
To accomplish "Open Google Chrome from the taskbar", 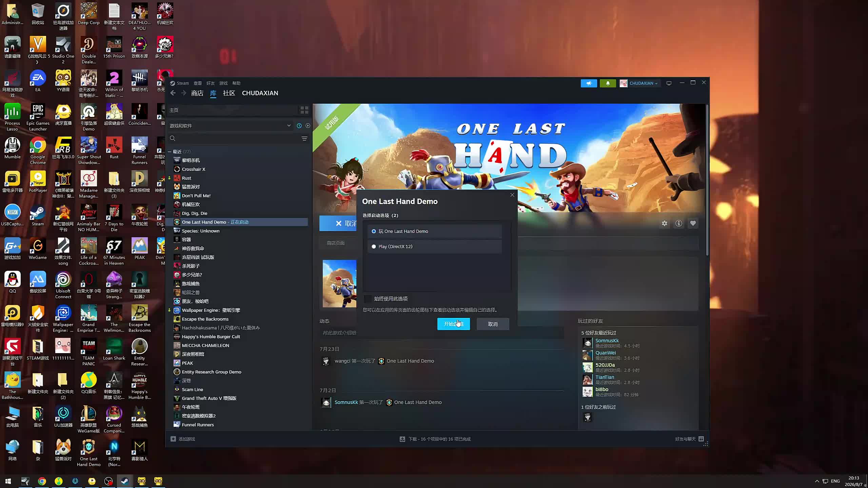I will (42, 481).
